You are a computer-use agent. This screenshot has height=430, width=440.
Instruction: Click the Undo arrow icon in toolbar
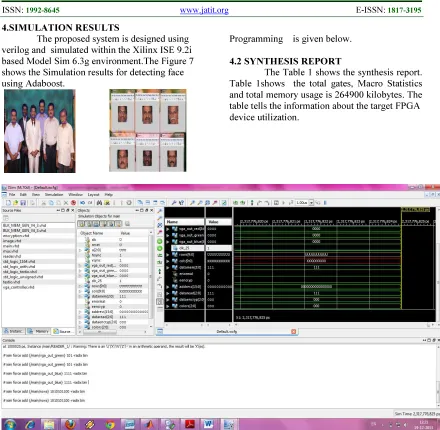pos(82,203)
